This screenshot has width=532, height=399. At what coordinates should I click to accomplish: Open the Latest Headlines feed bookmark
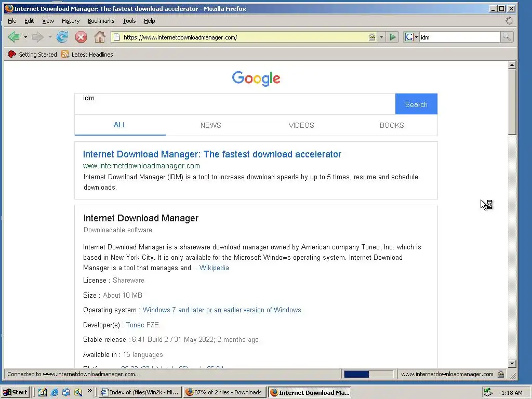click(87, 54)
